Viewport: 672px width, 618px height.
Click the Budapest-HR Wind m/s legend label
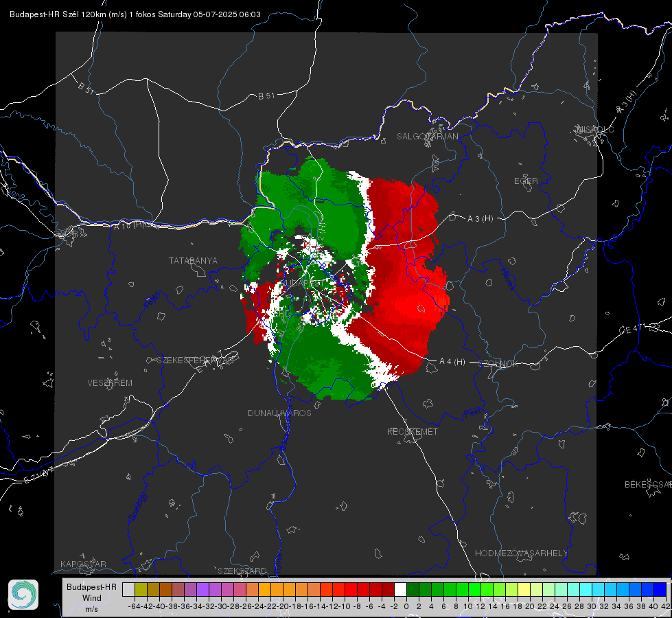92,597
